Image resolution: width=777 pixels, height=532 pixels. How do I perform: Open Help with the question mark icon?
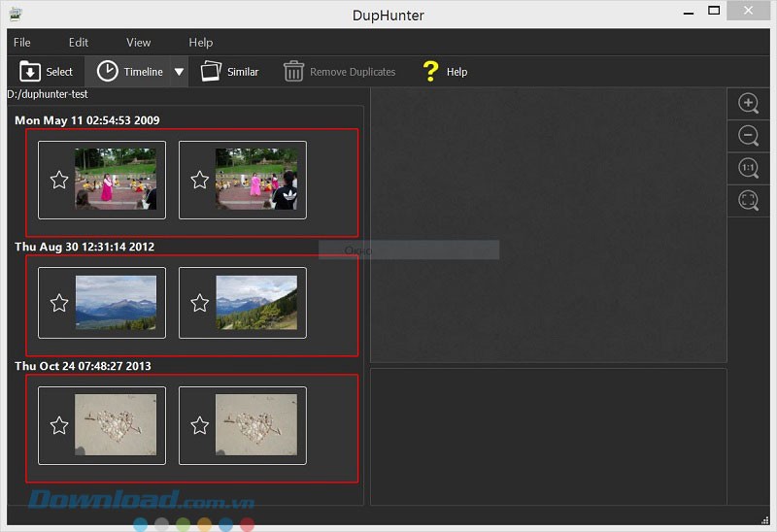tap(430, 72)
